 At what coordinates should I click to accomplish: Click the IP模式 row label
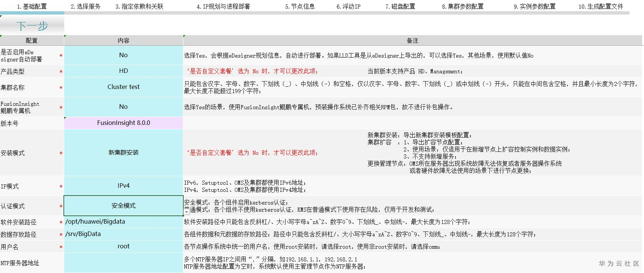pos(10,186)
